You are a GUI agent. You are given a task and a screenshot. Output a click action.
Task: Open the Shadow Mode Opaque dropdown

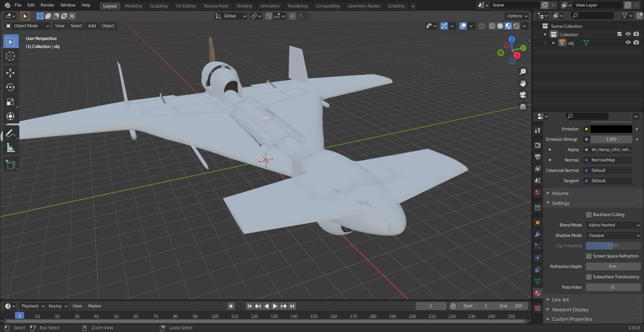point(613,235)
